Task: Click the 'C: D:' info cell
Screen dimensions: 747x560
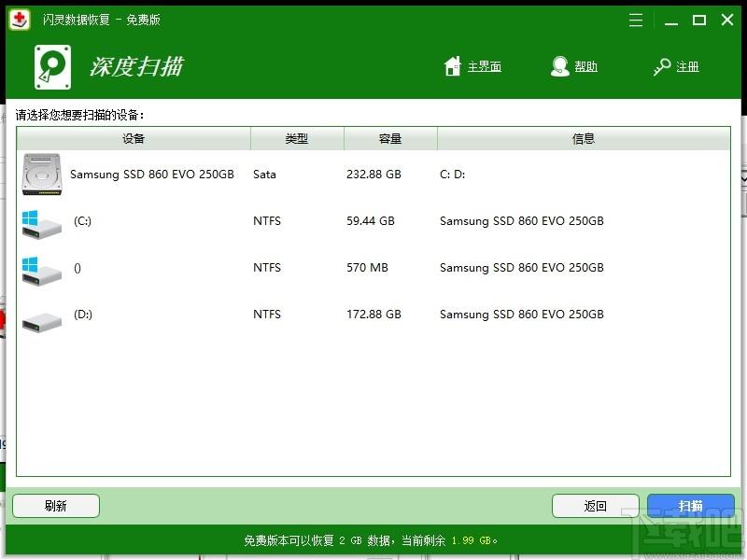Action: (453, 175)
